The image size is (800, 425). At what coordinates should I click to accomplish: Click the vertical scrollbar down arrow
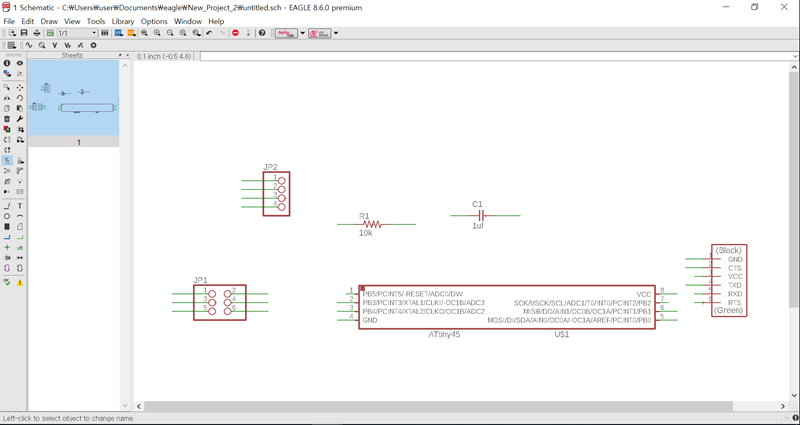coord(793,395)
